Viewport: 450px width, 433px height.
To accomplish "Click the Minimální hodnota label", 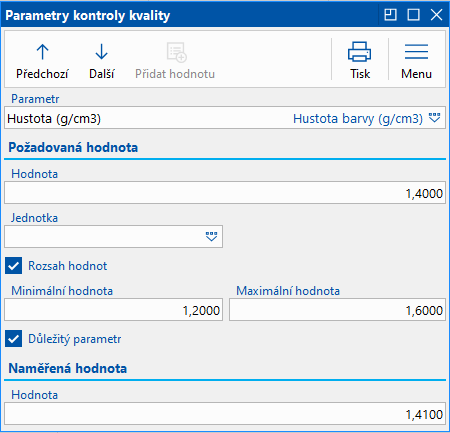I will (x=62, y=291).
